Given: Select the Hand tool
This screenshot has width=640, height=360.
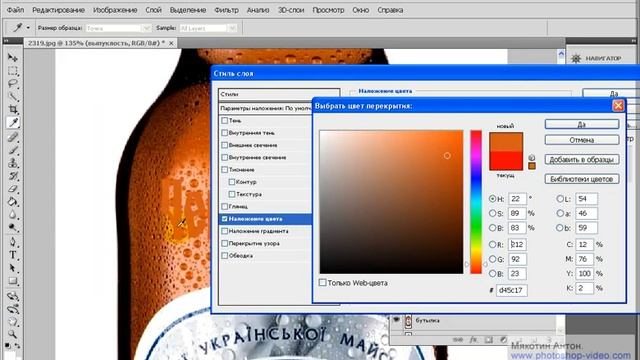Looking at the screenshot, I should point(13,322).
